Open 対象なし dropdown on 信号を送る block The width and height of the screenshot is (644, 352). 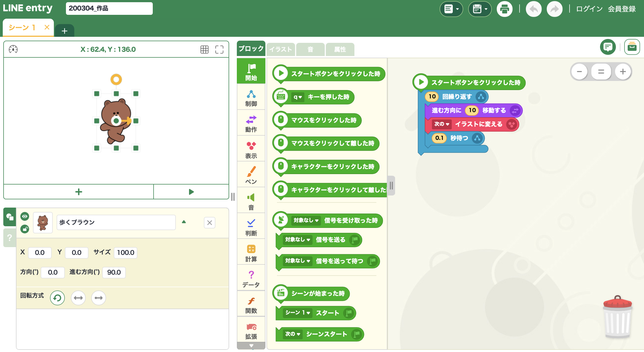298,240
